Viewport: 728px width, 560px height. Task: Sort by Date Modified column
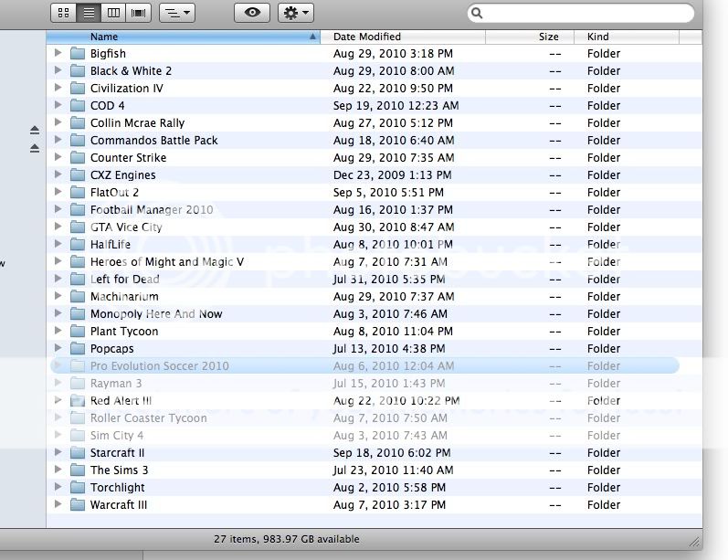403,37
